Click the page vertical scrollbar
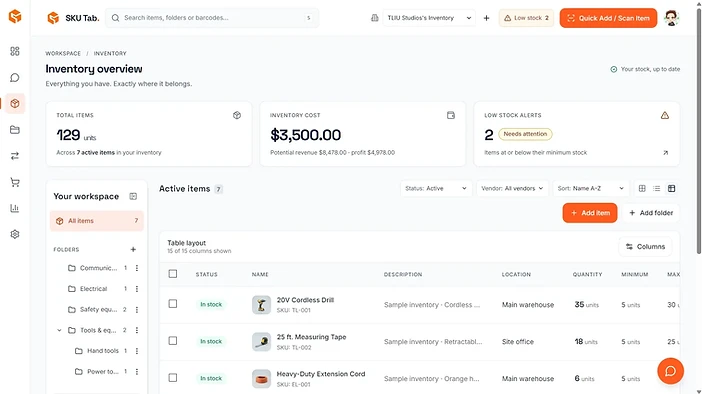The image size is (702, 394). [x=699, y=131]
